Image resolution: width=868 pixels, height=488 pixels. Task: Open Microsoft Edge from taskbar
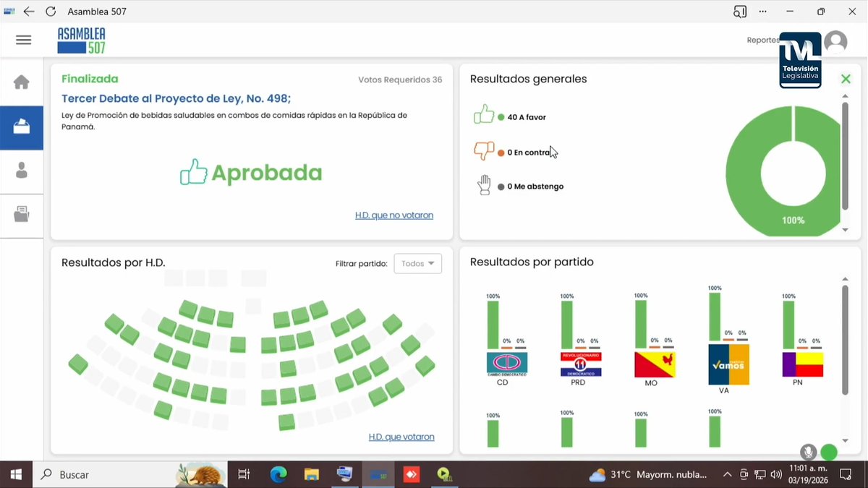(278, 474)
